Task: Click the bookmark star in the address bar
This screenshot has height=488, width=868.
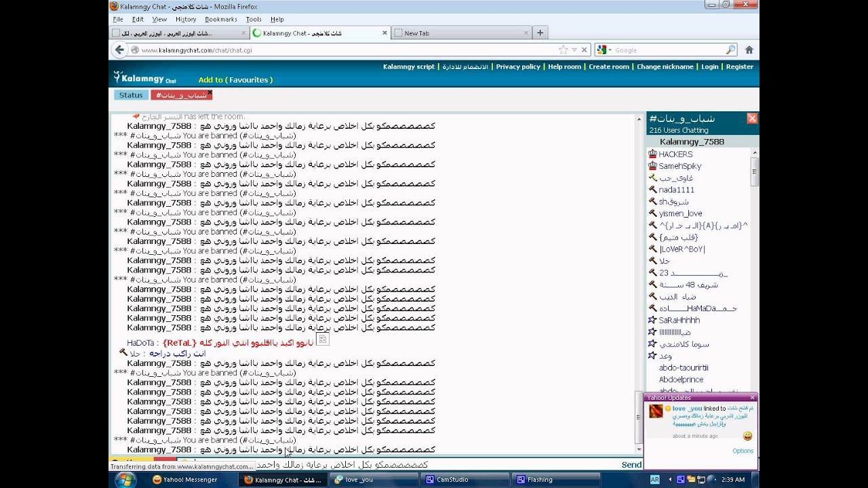Action: click(563, 49)
